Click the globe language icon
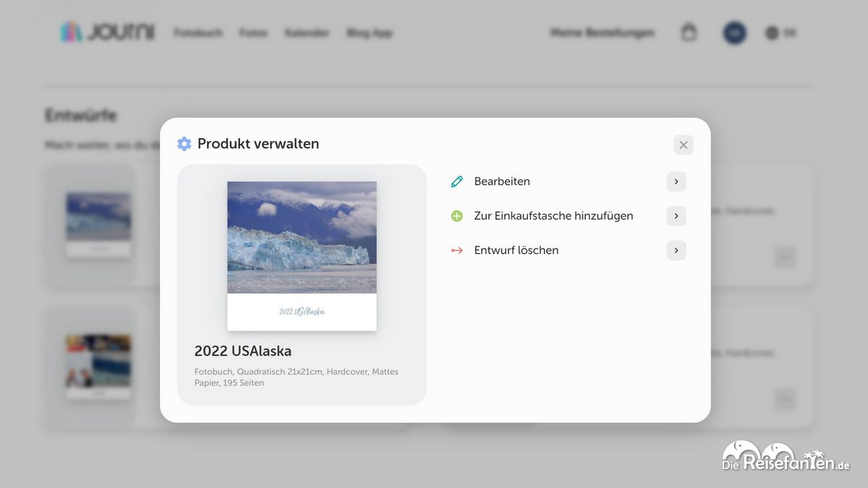868x488 pixels. point(772,33)
